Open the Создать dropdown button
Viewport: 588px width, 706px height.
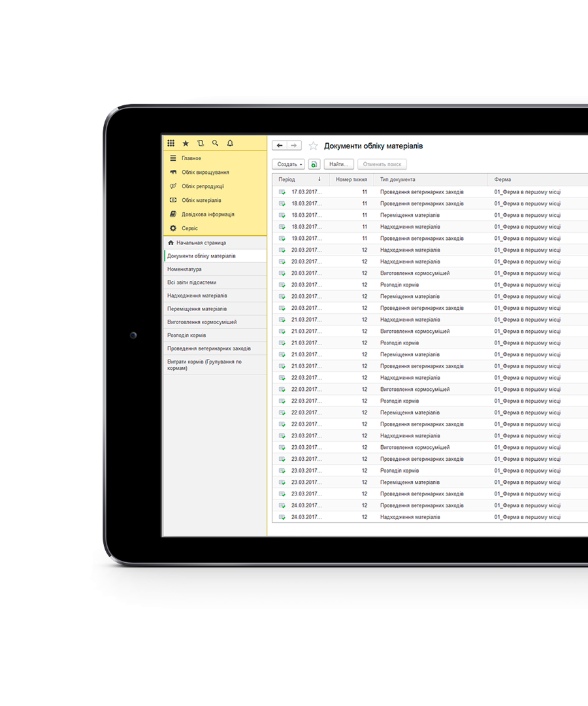(288, 165)
